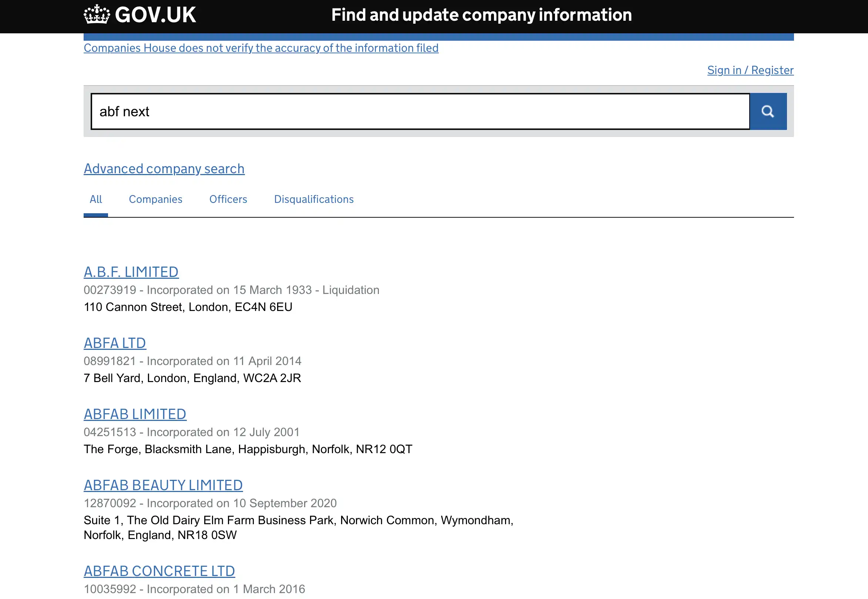Switch to the Officers tab
The image size is (868, 599).
click(x=228, y=199)
